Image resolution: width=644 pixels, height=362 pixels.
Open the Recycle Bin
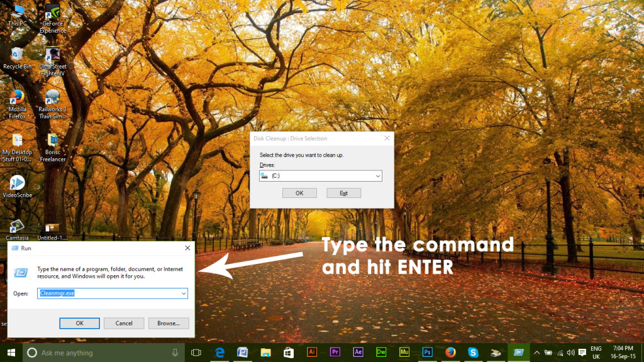16,53
